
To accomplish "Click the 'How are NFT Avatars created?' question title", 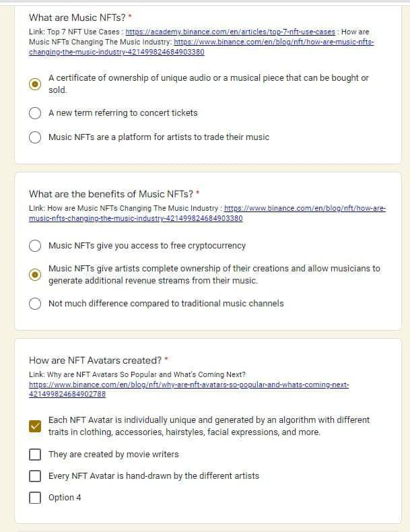I will (x=95, y=360).
